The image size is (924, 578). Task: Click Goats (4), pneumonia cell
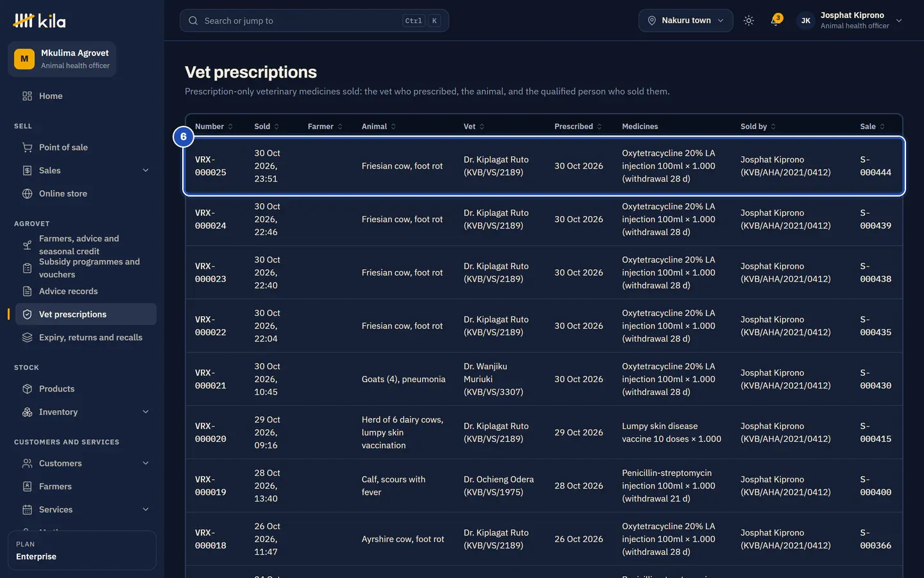tap(404, 379)
